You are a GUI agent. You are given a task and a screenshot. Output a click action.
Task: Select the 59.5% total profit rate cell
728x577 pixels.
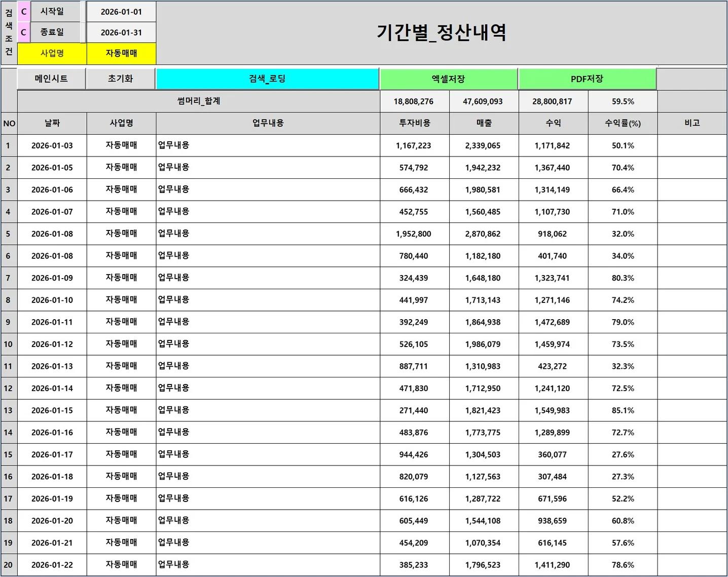click(x=622, y=101)
